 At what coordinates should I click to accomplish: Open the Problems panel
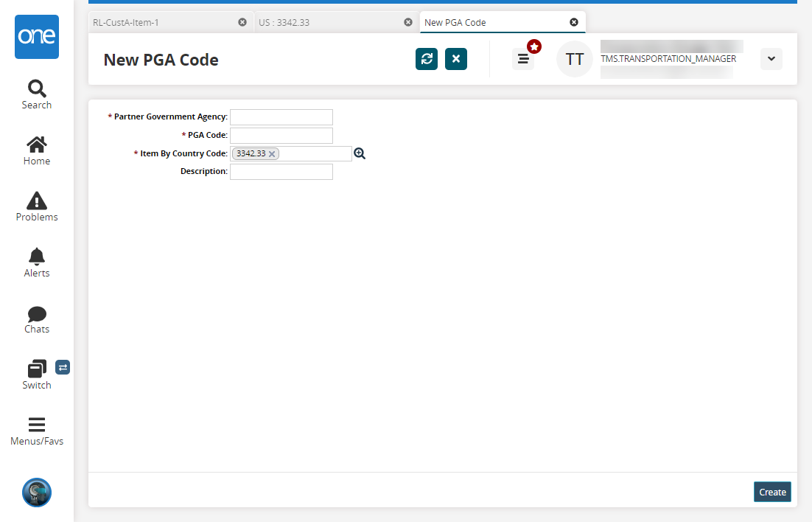(37, 207)
